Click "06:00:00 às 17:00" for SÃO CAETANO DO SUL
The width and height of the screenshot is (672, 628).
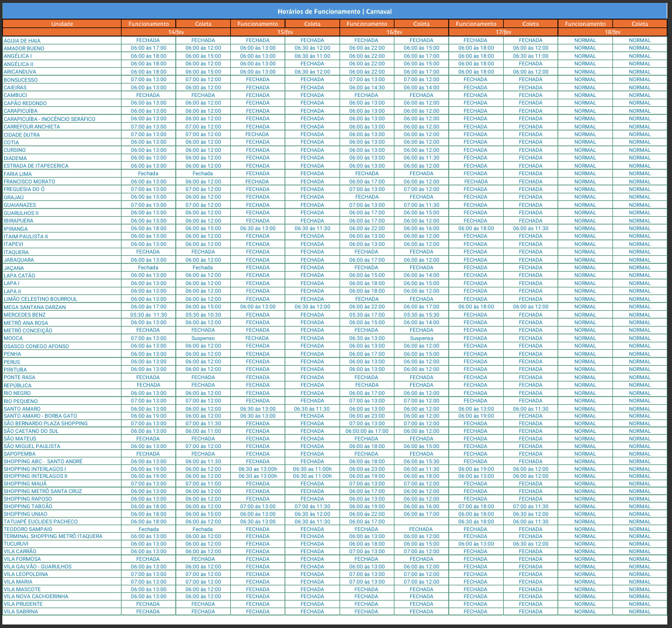tap(366, 431)
